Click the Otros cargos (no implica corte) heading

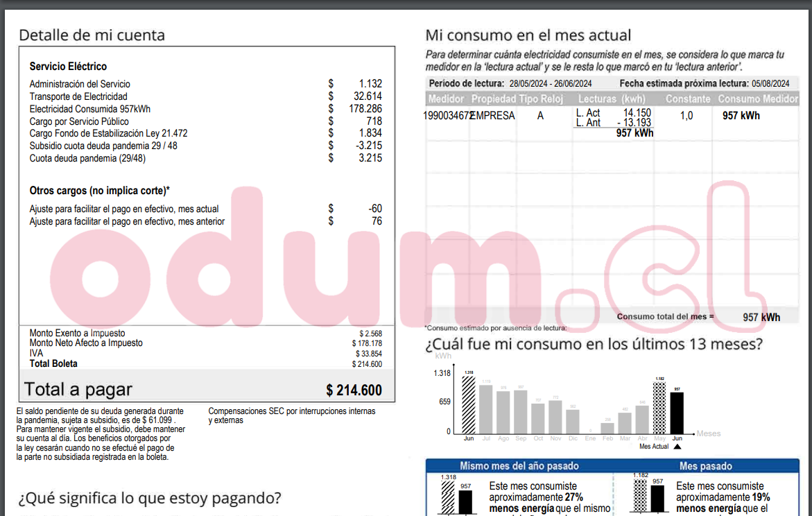click(99, 191)
